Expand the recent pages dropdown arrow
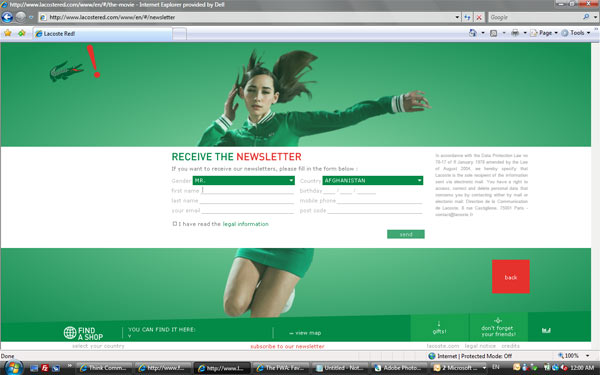 31,17
